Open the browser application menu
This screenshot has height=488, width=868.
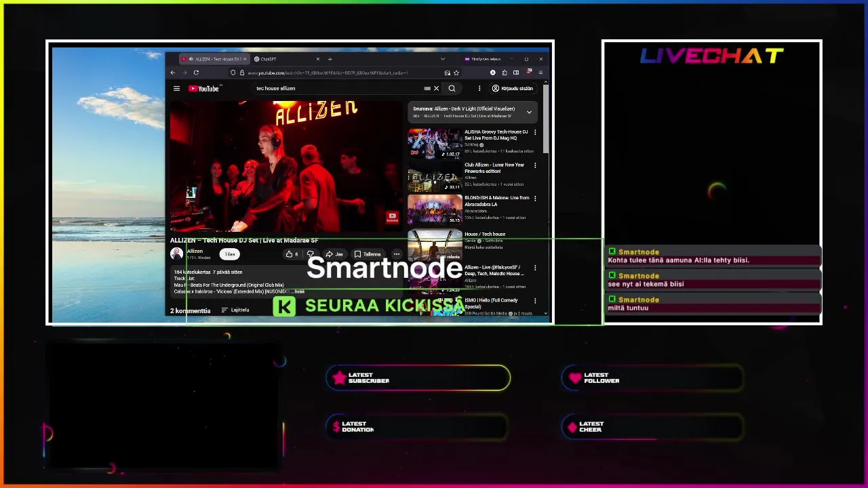pos(540,73)
